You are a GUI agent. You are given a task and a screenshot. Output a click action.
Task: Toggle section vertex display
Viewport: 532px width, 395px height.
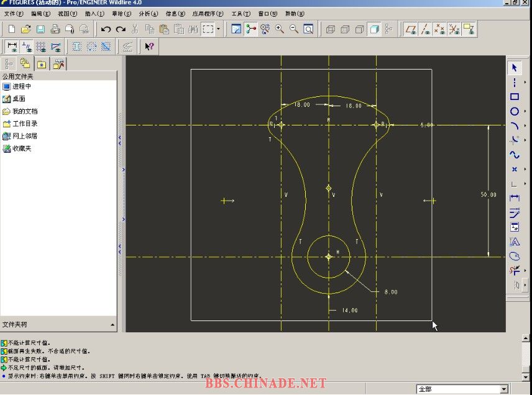[x=56, y=47]
